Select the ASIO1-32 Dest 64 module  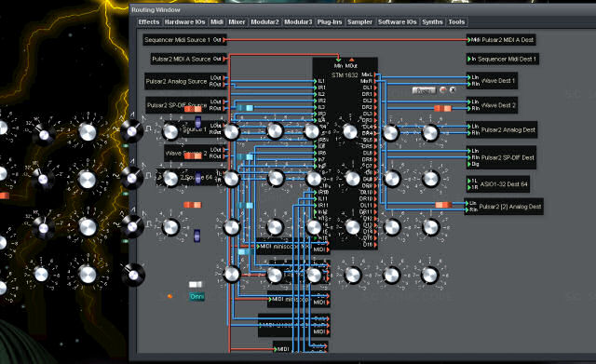pyautogui.click(x=497, y=184)
